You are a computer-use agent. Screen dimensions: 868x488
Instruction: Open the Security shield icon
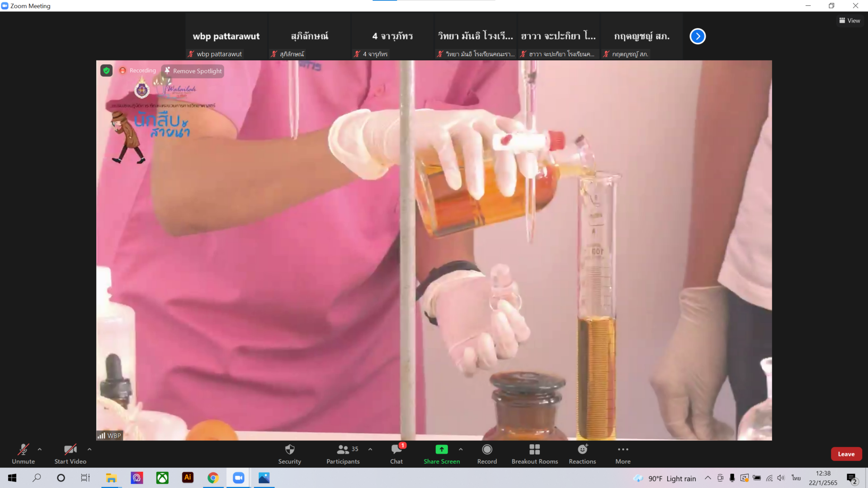(x=290, y=453)
